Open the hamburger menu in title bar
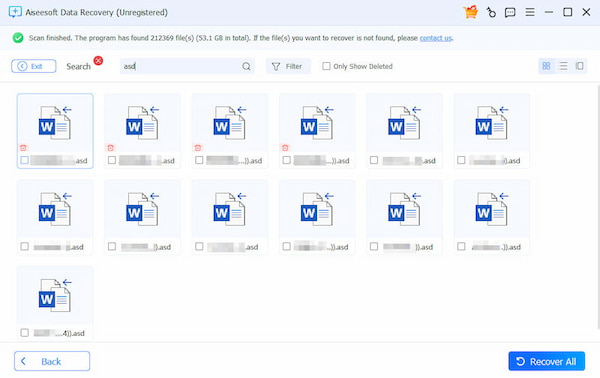Image resolution: width=600 pixels, height=378 pixels. (530, 12)
